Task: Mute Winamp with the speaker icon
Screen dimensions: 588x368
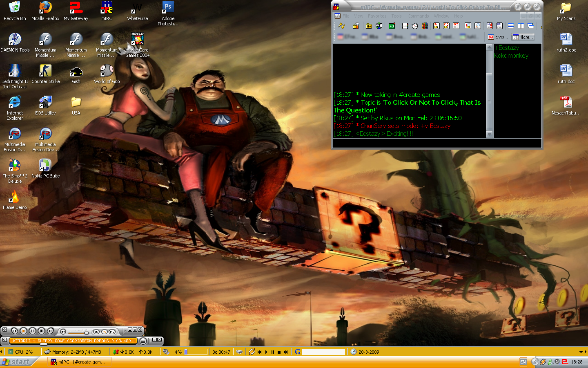Action: (x=63, y=331)
